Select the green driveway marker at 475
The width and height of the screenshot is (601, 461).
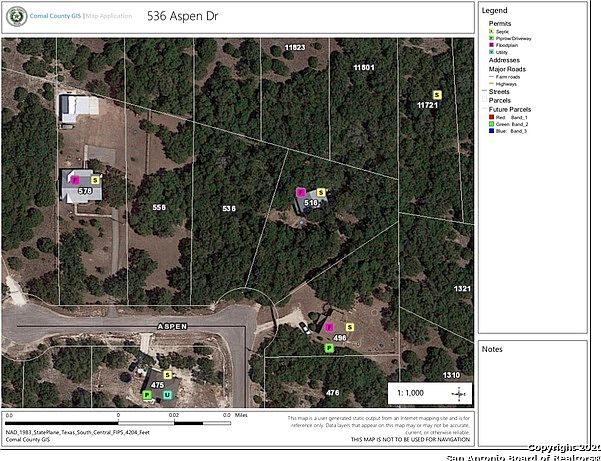[x=147, y=395]
